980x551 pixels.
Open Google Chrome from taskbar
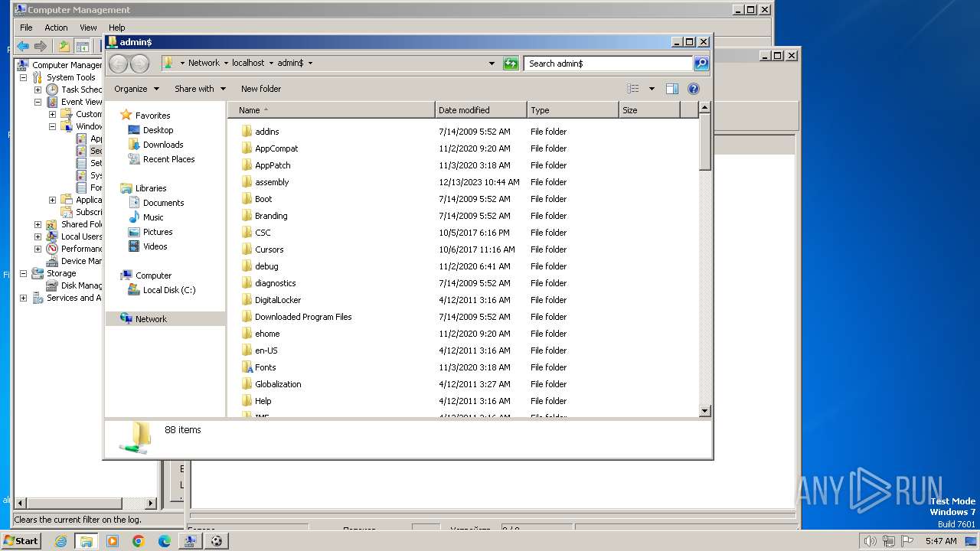138,541
